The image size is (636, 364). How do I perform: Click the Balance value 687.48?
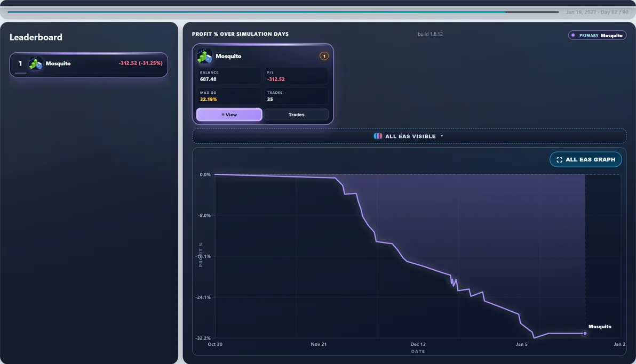pos(208,79)
